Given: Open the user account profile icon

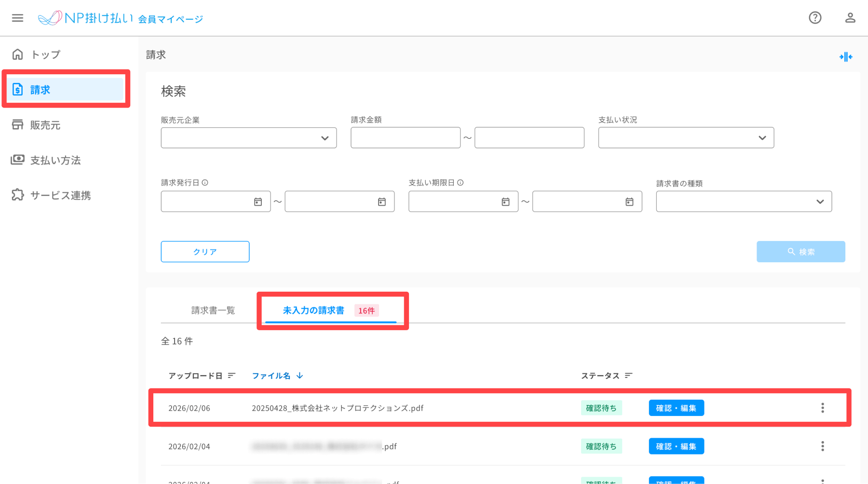Looking at the screenshot, I should [850, 18].
